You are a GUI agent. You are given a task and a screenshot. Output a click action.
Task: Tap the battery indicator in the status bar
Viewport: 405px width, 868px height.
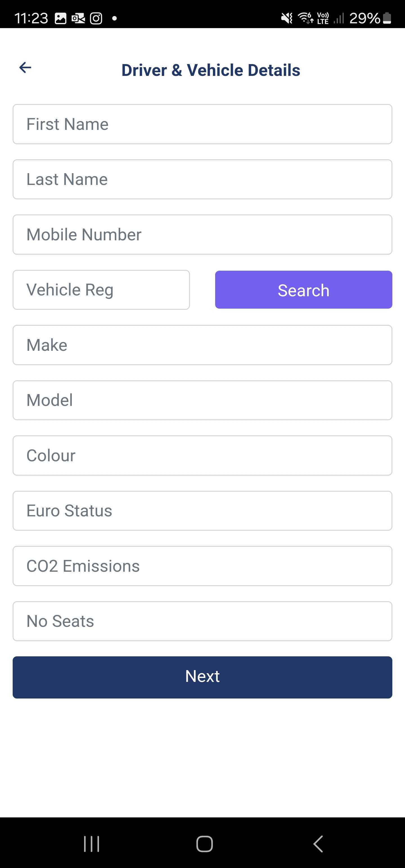tap(387, 18)
